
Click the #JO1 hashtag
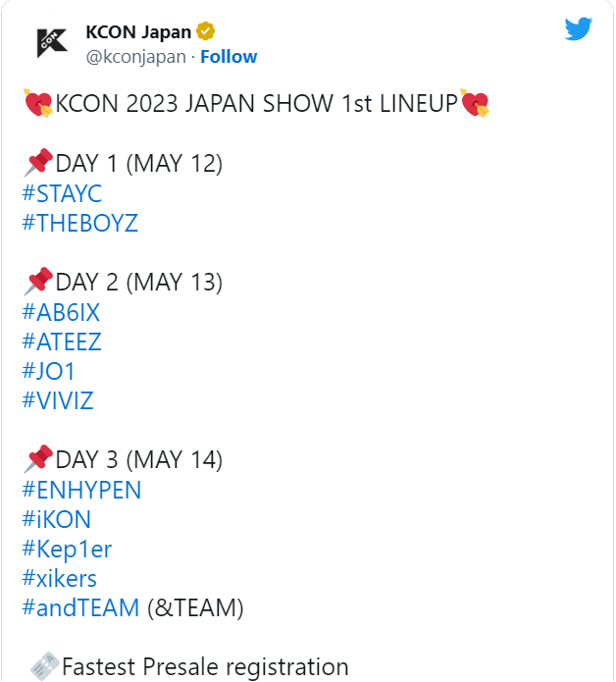click(48, 372)
